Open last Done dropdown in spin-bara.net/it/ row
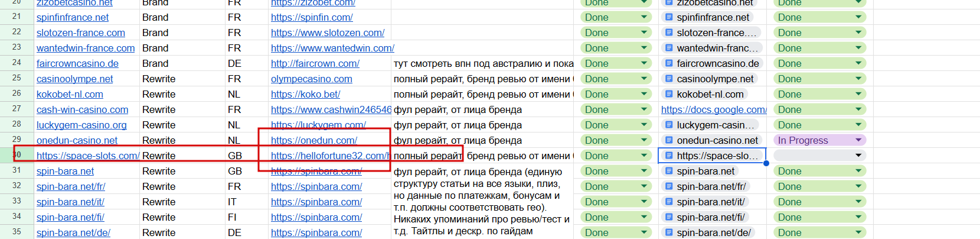Viewport: 980px width, 239px height. (x=819, y=202)
